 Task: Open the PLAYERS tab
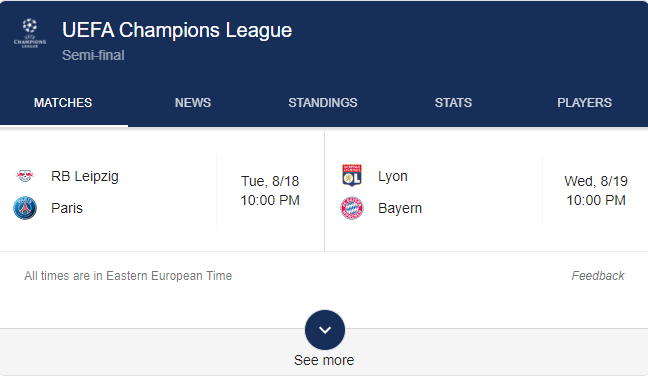click(x=584, y=102)
